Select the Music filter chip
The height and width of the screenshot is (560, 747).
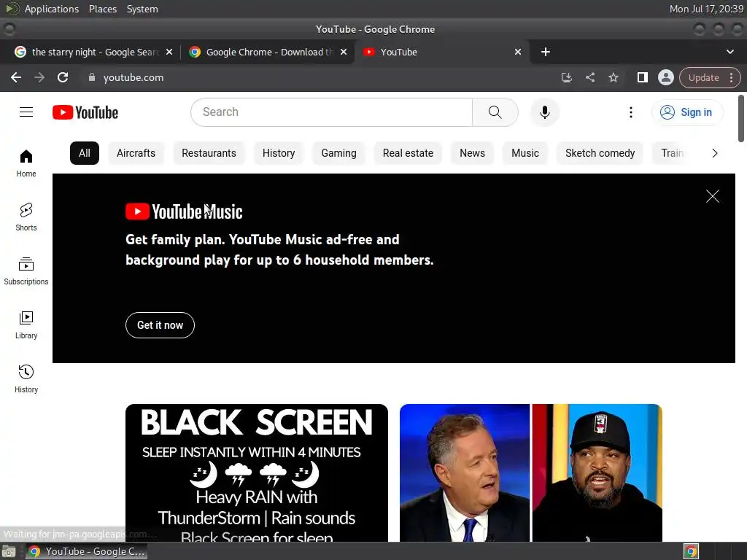525,153
